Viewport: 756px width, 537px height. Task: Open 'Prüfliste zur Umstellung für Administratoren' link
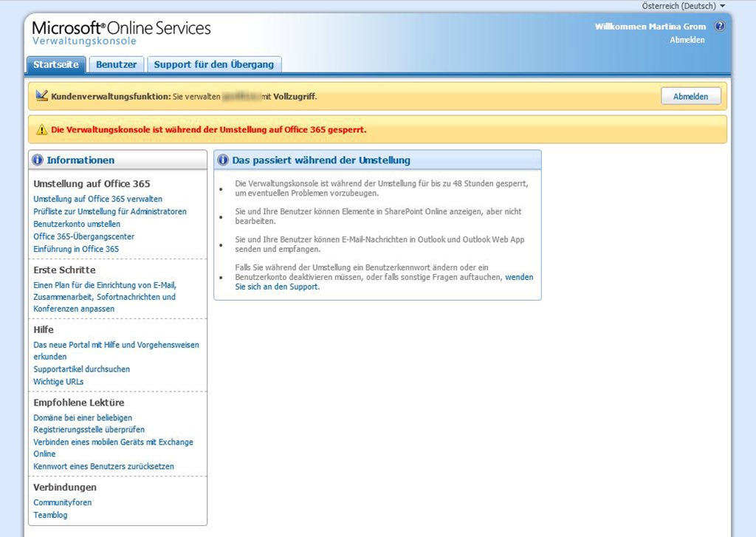click(x=110, y=211)
